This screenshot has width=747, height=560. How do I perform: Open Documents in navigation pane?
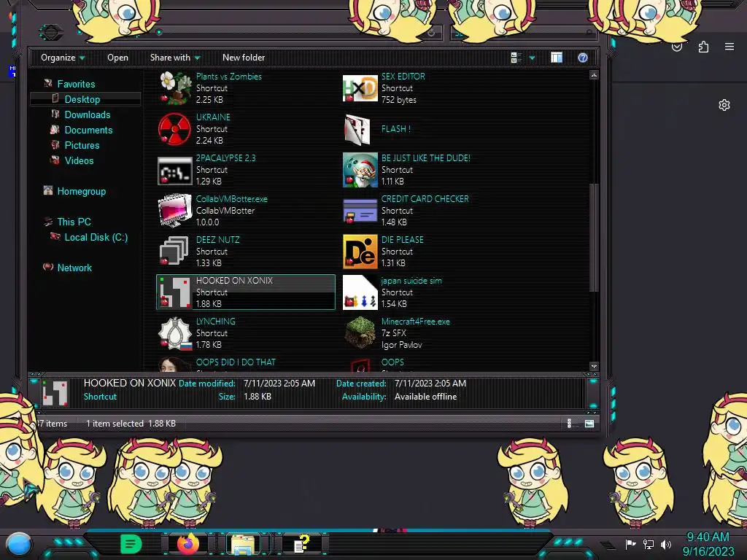tap(88, 130)
